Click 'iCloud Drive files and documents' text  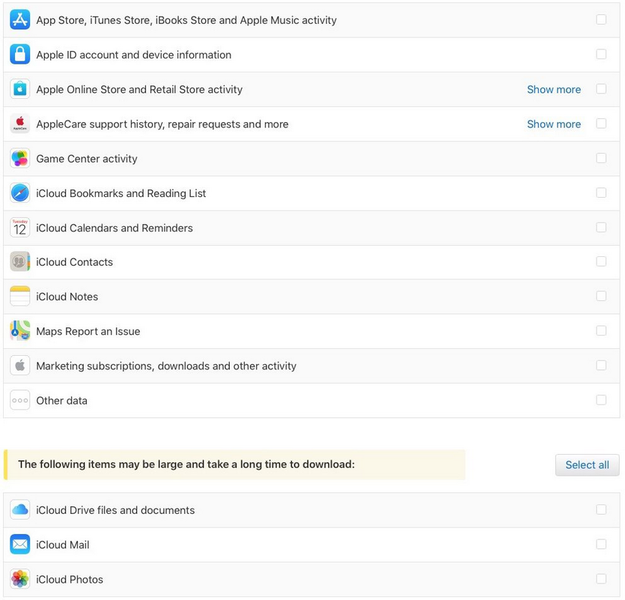click(x=115, y=510)
